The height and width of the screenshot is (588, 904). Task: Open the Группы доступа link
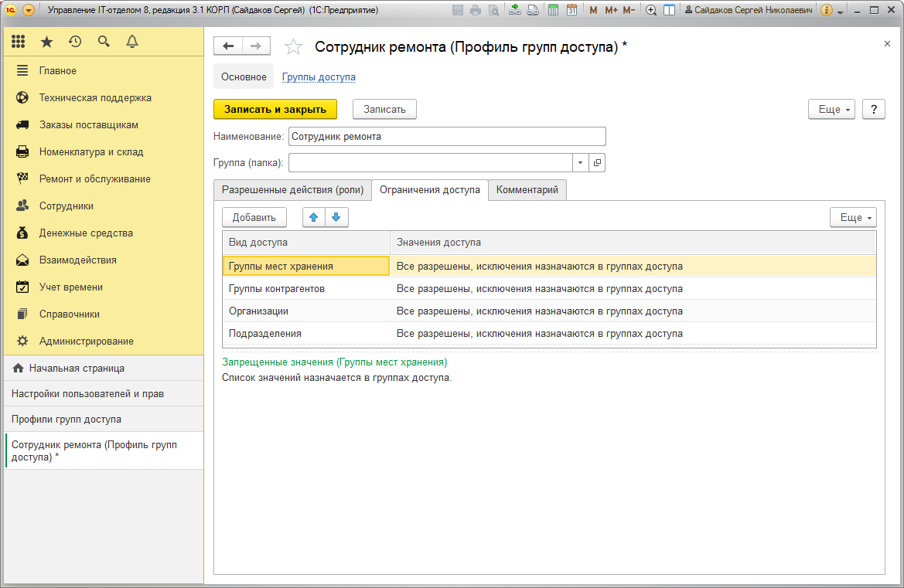(x=319, y=77)
